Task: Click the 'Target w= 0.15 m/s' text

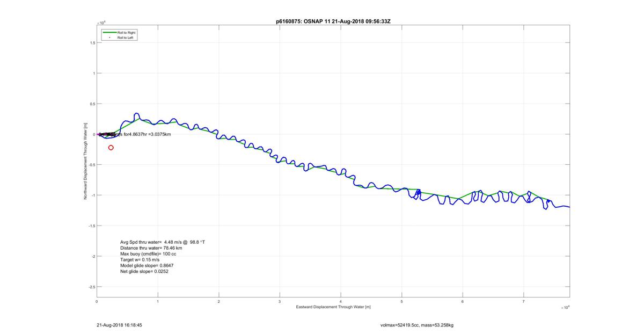Action: point(140,260)
